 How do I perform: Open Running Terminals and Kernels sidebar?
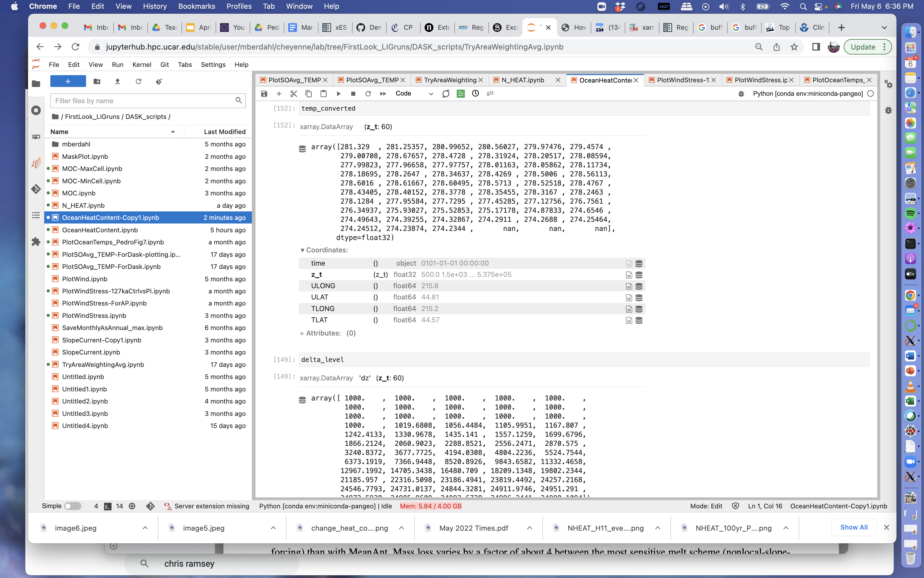36,110
